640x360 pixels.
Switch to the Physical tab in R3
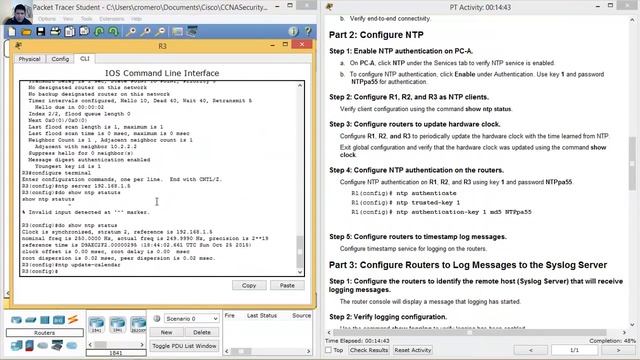(x=29, y=59)
